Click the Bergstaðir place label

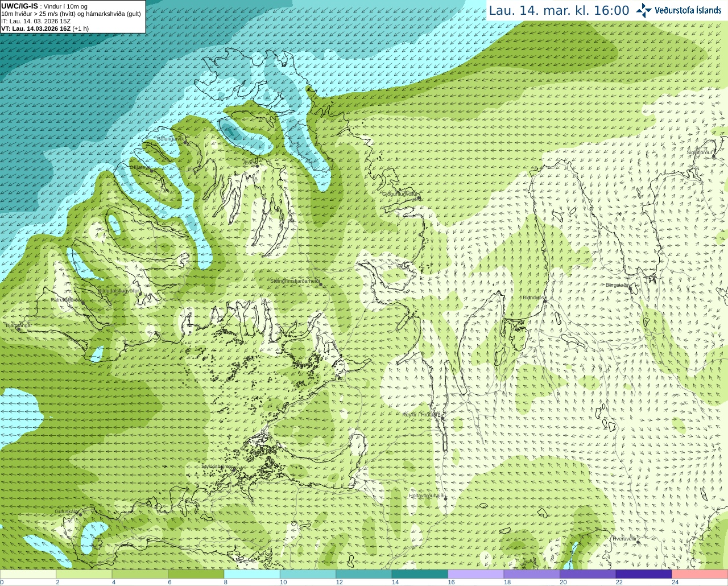pyautogui.click(x=617, y=285)
